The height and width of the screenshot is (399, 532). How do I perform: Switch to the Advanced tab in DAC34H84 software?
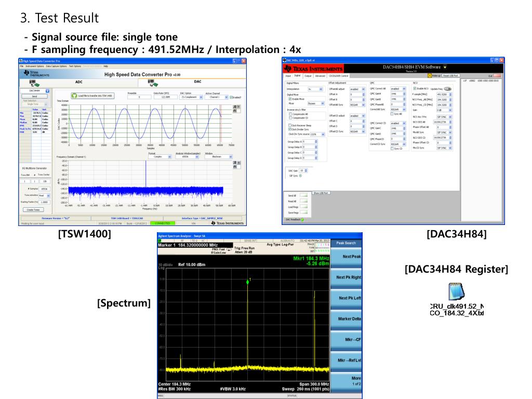click(320, 76)
